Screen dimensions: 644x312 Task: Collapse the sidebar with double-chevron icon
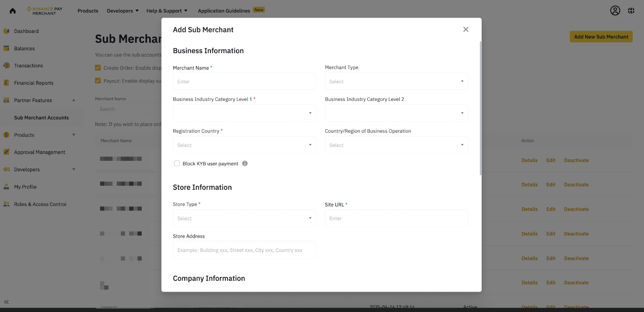coord(6,302)
